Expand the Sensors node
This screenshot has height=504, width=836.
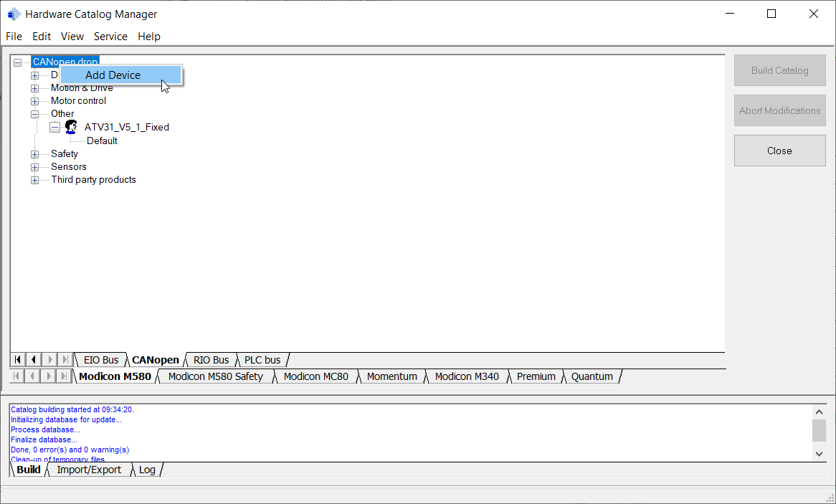click(x=34, y=167)
